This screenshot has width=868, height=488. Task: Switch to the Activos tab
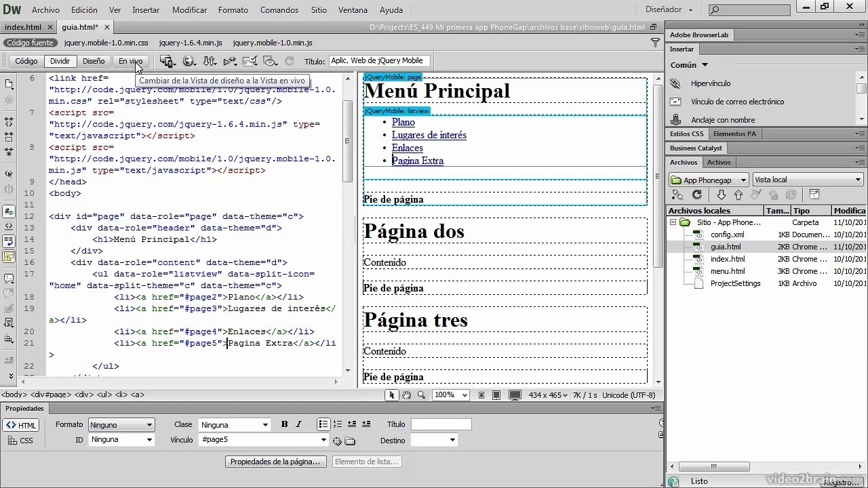pyautogui.click(x=719, y=162)
